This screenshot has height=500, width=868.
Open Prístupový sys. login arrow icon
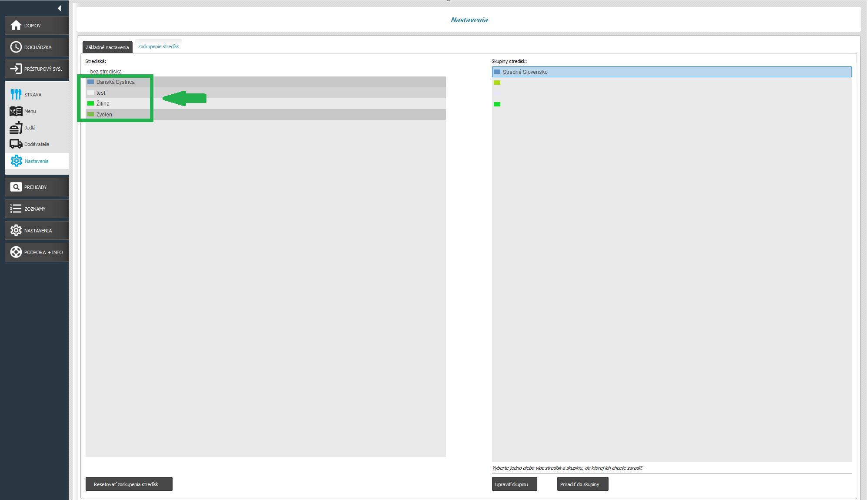point(16,69)
